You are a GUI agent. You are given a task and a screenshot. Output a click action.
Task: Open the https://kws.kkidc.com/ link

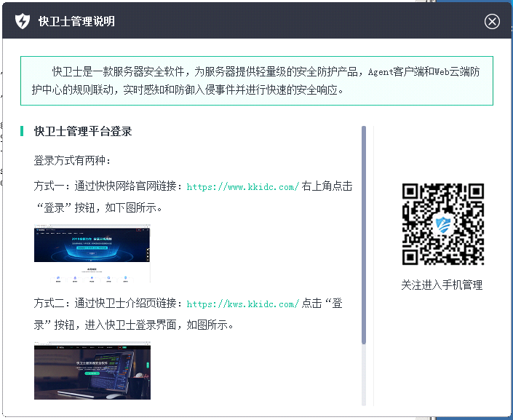(243, 304)
